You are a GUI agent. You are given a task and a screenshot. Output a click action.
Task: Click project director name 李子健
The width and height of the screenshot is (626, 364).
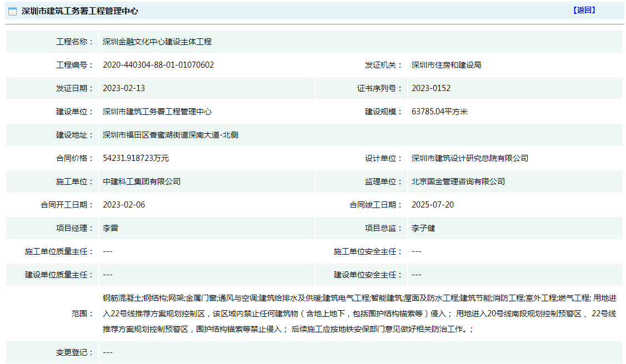pyautogui.click(x=423, y=228)
